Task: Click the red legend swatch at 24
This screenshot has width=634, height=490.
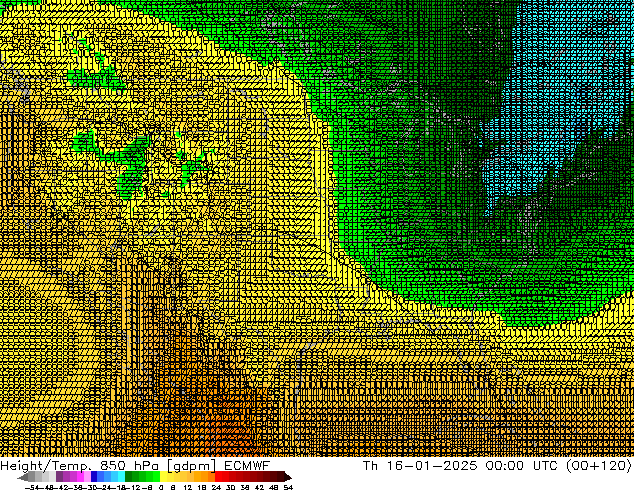Action: (218, 477)
